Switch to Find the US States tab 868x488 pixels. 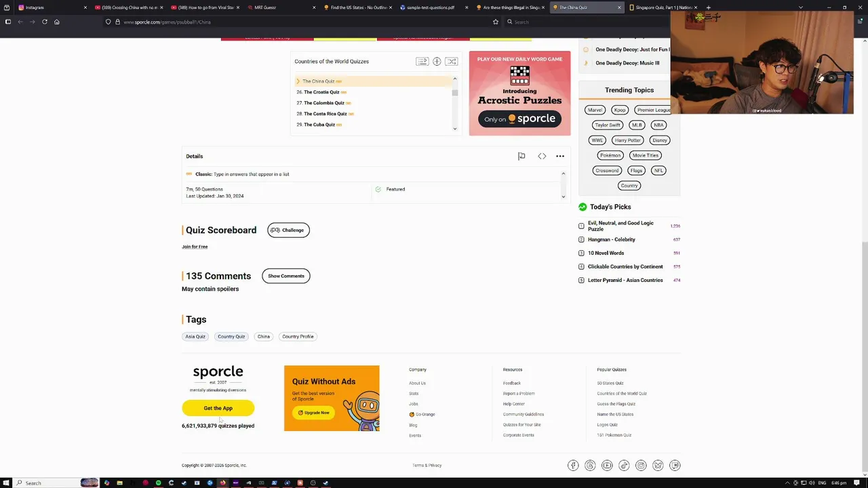(356, 7)
